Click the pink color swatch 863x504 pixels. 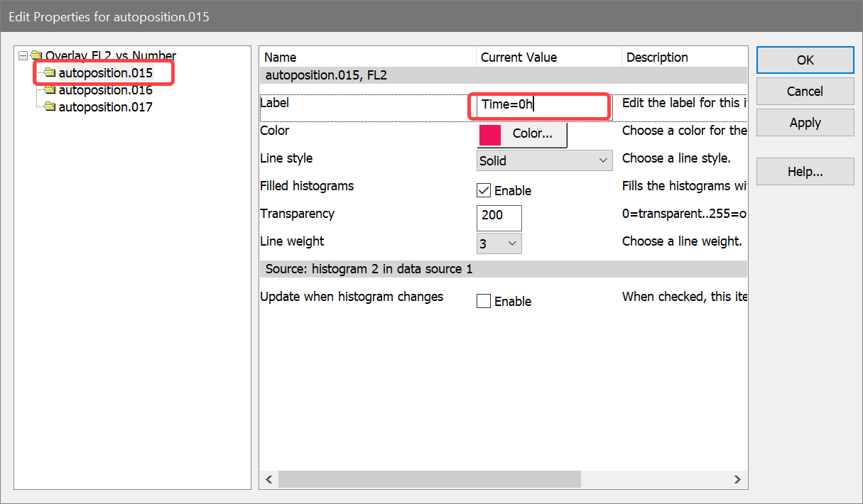coord(490,134)
